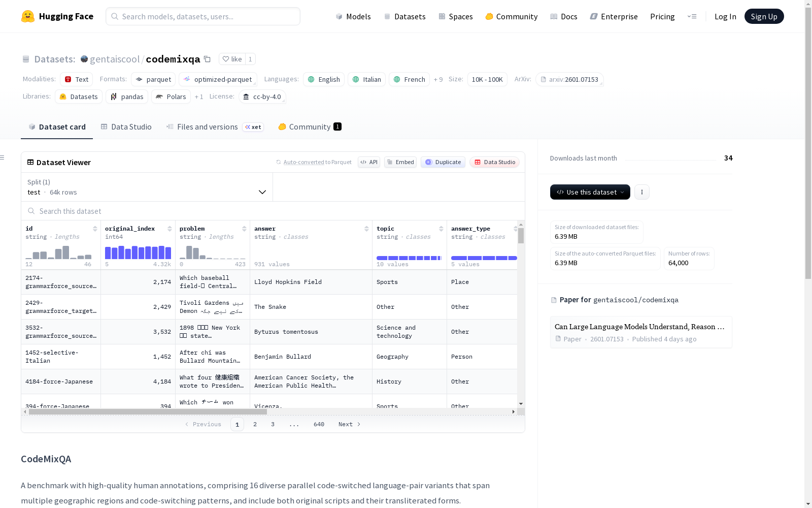Open the Files and versions tab
This screenshot has width=812, height=508.
215,127
